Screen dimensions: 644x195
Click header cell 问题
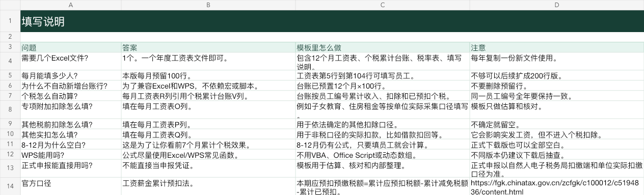[71, 47]
